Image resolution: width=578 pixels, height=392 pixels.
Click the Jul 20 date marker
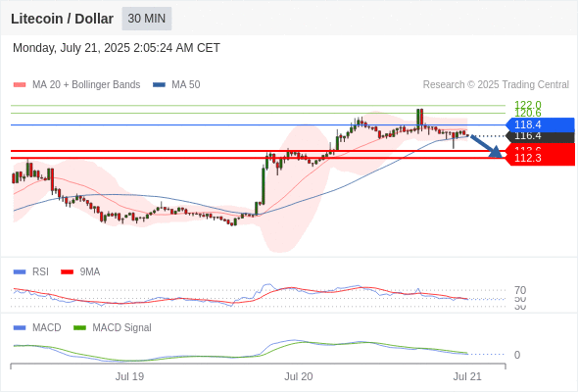(298, 376)
